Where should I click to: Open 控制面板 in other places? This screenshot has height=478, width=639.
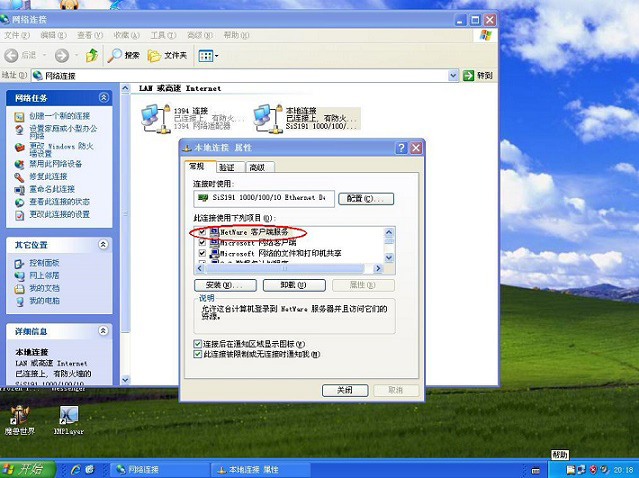[x=44, y=263]
